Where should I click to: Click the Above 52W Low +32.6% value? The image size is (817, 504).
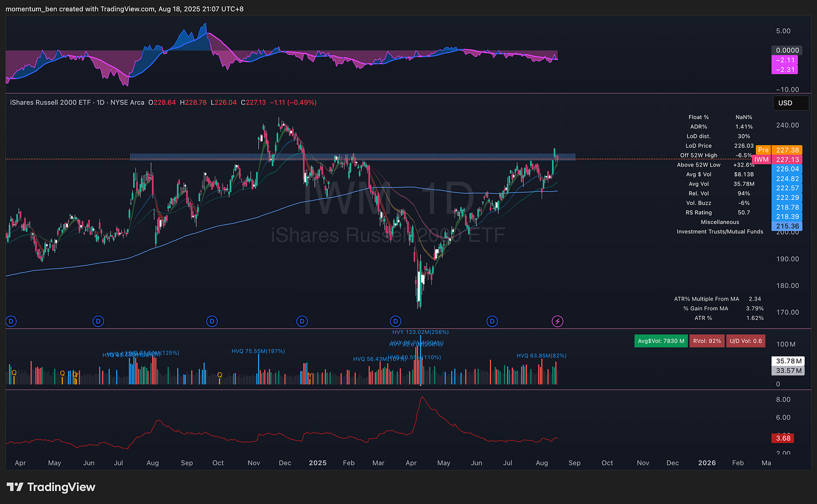[744, 165]
